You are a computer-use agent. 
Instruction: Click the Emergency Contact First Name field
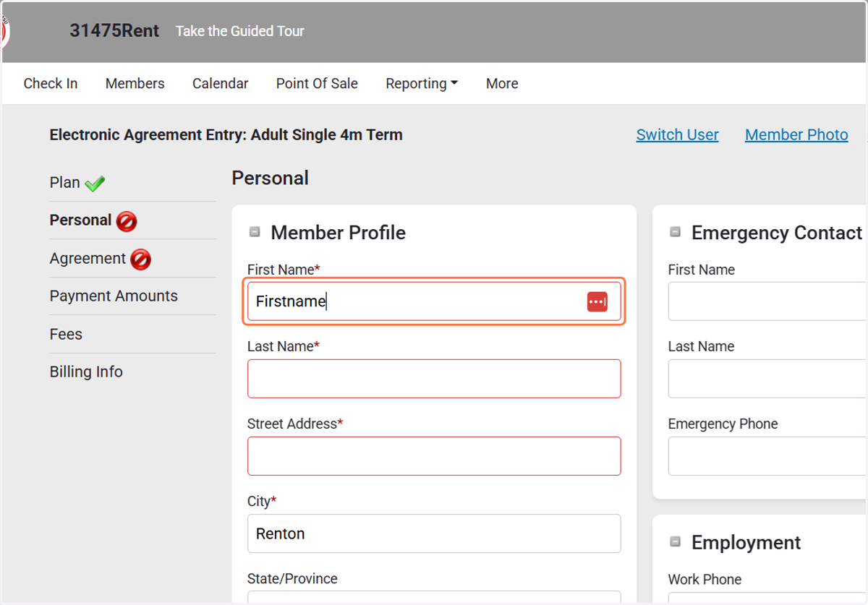[767, 301]
